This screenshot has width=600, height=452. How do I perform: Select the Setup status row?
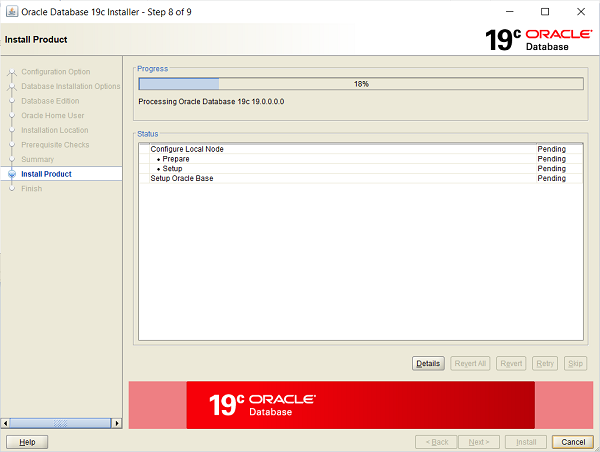tap(361, 168)
